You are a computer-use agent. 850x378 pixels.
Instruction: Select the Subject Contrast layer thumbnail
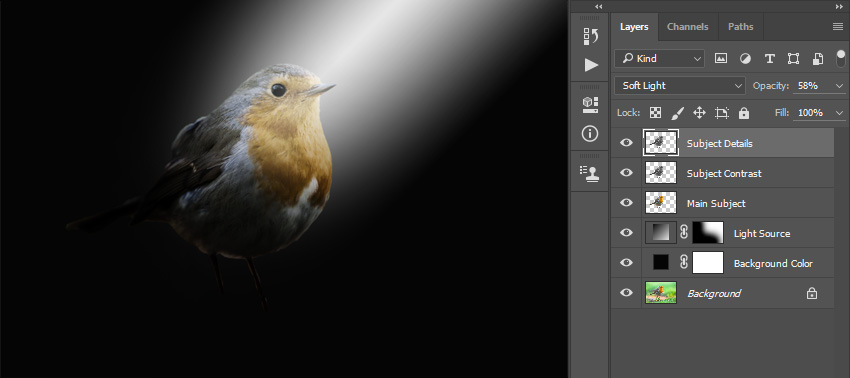(x=661, y=172)
